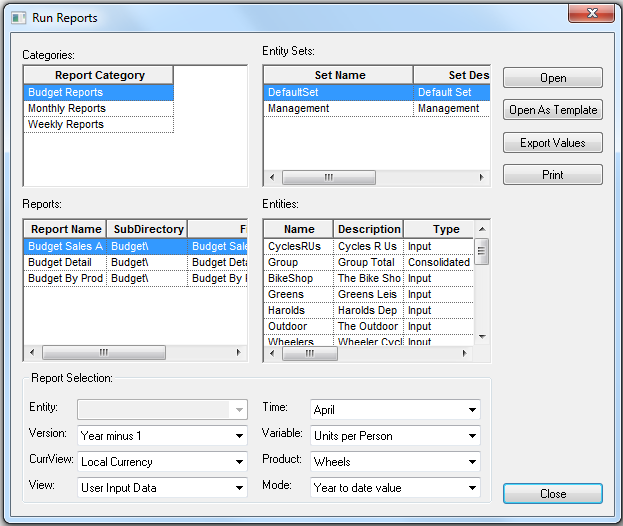Click the Report Category column header

[x=99, y=75]
